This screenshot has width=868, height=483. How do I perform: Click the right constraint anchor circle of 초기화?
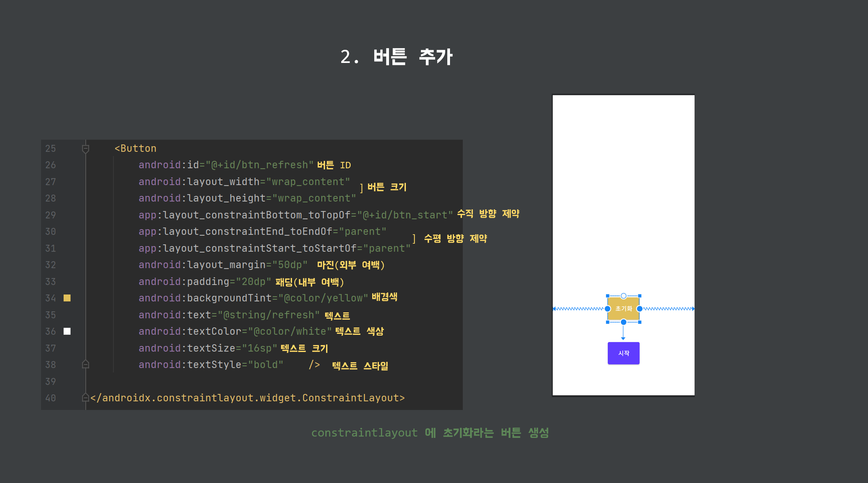pos(639,309)
